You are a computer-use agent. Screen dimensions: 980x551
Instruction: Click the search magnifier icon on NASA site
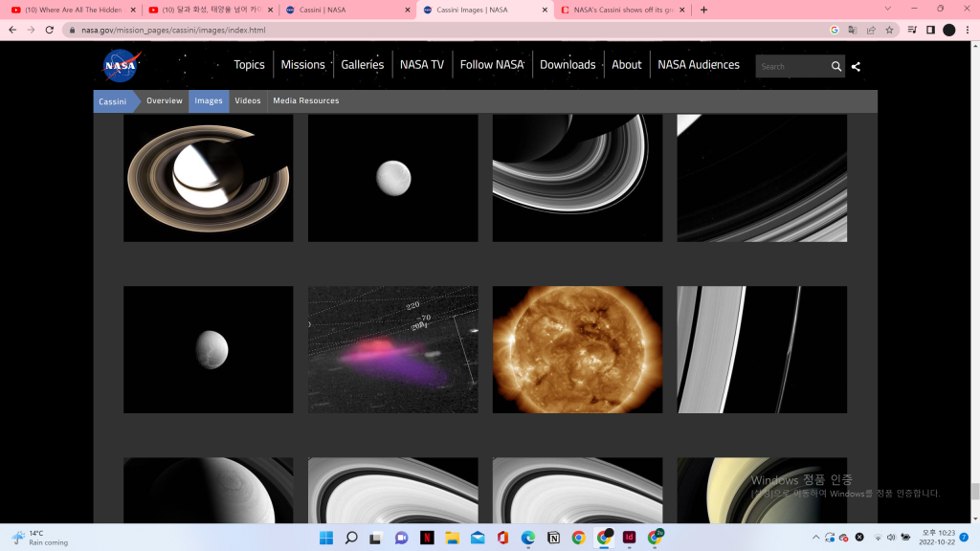835,66
